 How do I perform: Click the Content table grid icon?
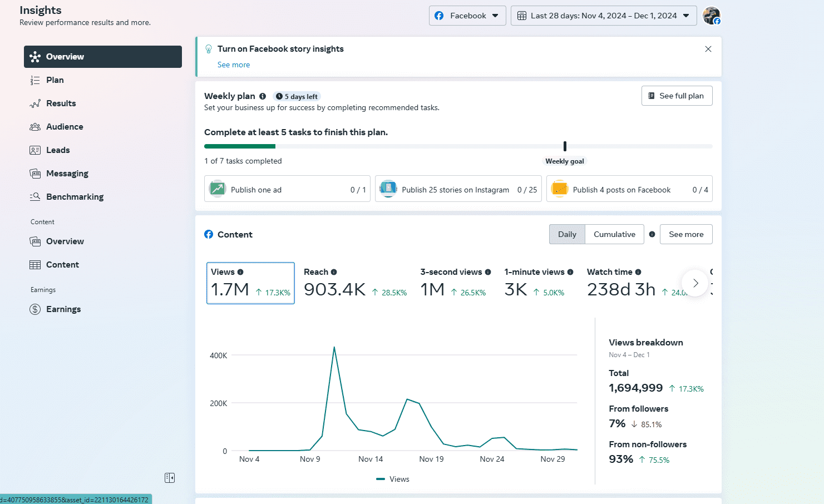click(35, 265)
